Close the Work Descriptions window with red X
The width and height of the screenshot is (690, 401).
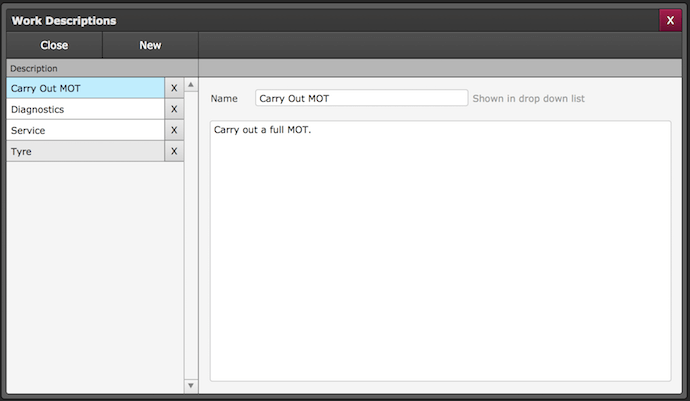point(669,20)
